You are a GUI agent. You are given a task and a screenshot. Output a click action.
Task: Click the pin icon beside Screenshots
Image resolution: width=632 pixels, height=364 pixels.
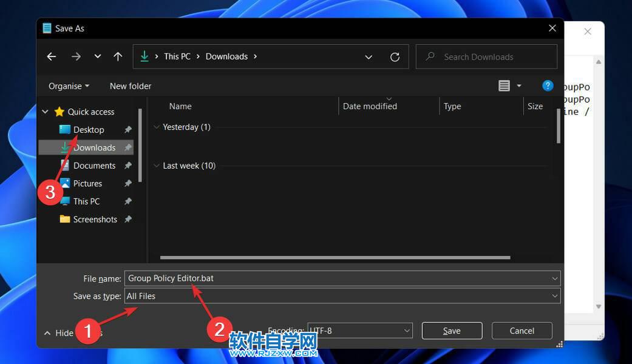(128, 219)
